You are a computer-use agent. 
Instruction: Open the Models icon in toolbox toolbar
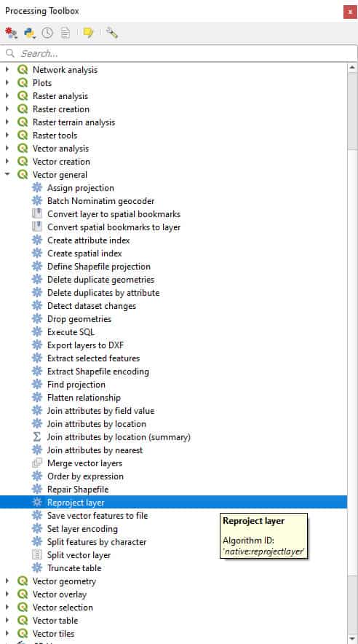click(x=12, y=33)
